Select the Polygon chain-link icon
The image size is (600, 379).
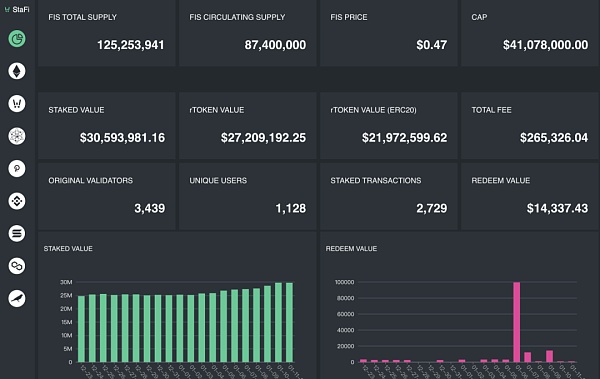tap(17, 266)
